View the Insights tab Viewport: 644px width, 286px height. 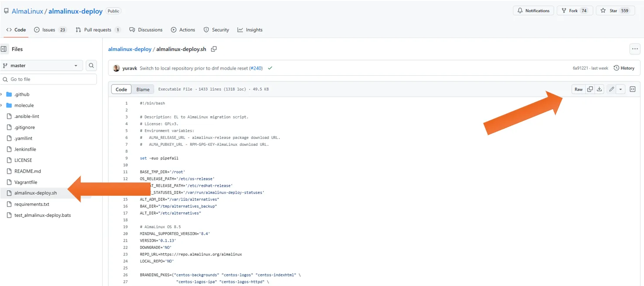pos(250,30)
